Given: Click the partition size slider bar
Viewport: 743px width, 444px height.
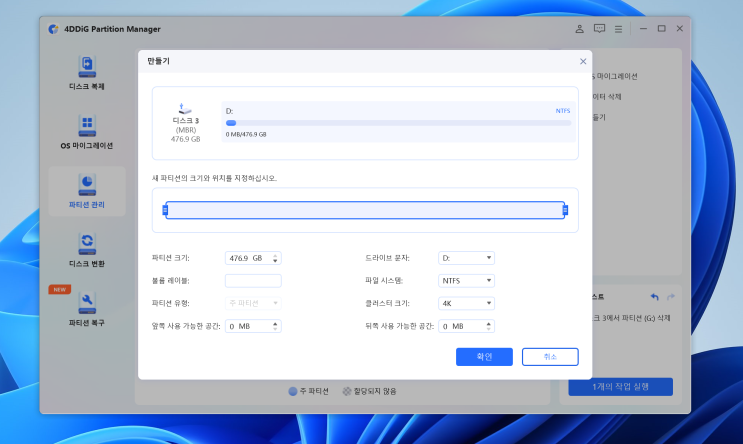Looking at the screenshot, I should 365,210.
